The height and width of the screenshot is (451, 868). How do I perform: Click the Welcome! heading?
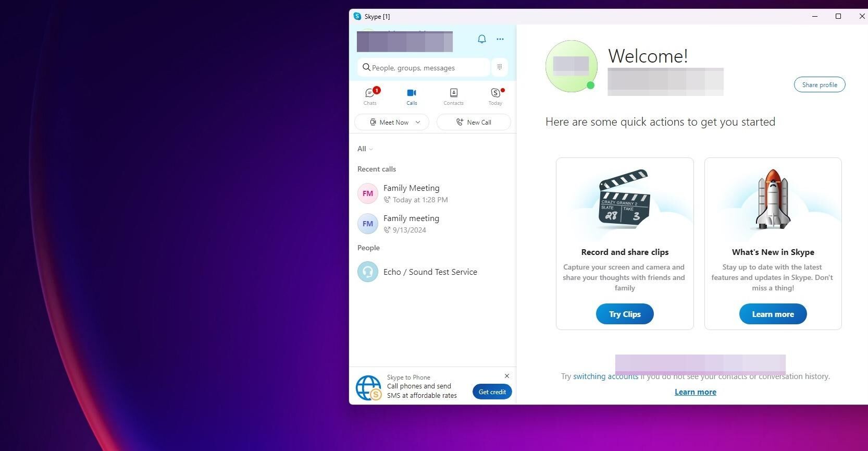click(x=648, y=56)
